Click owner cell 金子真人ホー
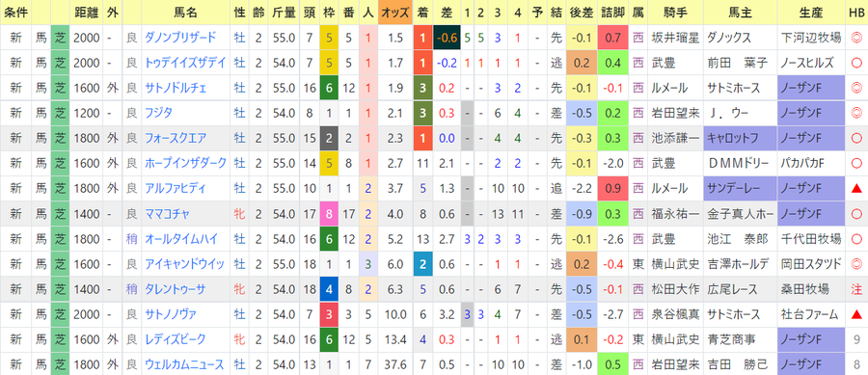The height and width of the screenshot is (375, 868). [739, 213]
